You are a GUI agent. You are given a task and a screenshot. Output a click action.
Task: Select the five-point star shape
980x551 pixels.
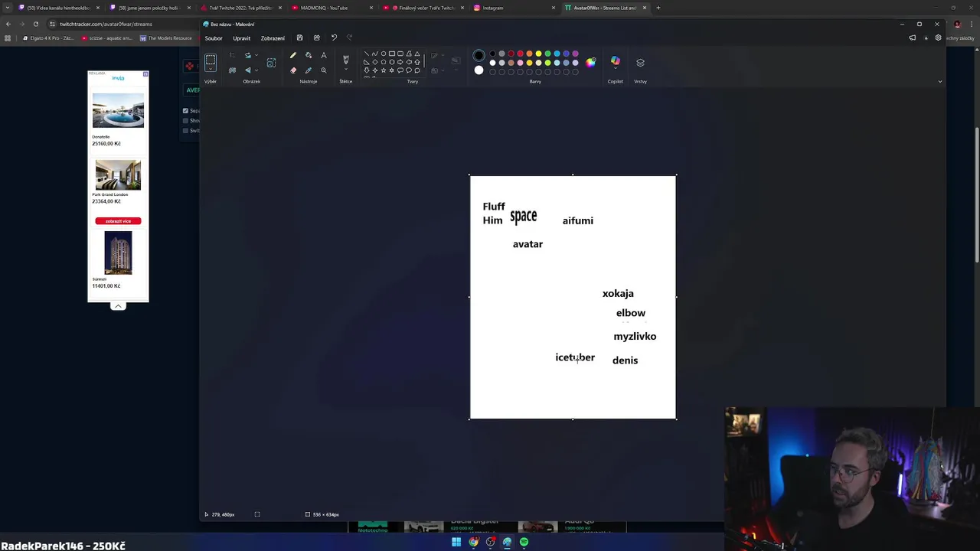tap(384, 70)
